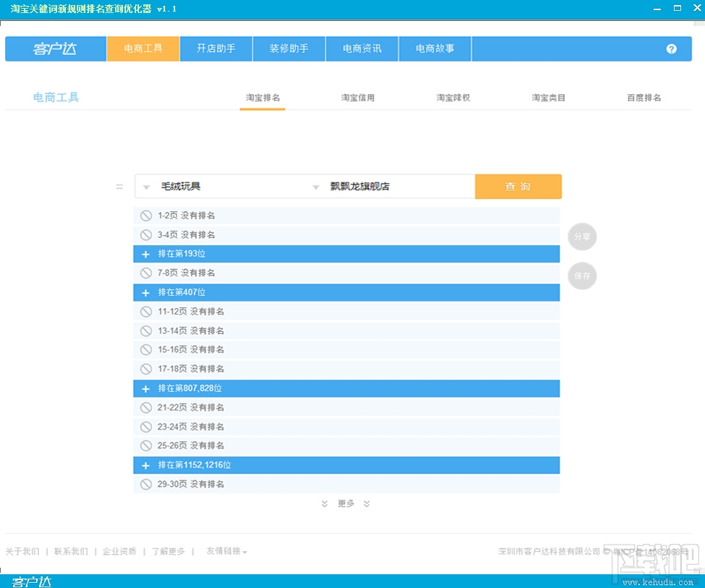This screenshot has width=705, height=588.
Task: Click the 29-30页 没有排名 row text
Action: [x=190, y=485]
